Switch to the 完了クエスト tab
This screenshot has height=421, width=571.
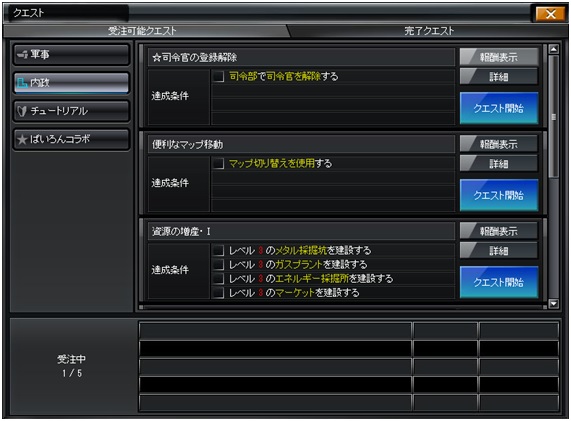click(x=429, y=31)
